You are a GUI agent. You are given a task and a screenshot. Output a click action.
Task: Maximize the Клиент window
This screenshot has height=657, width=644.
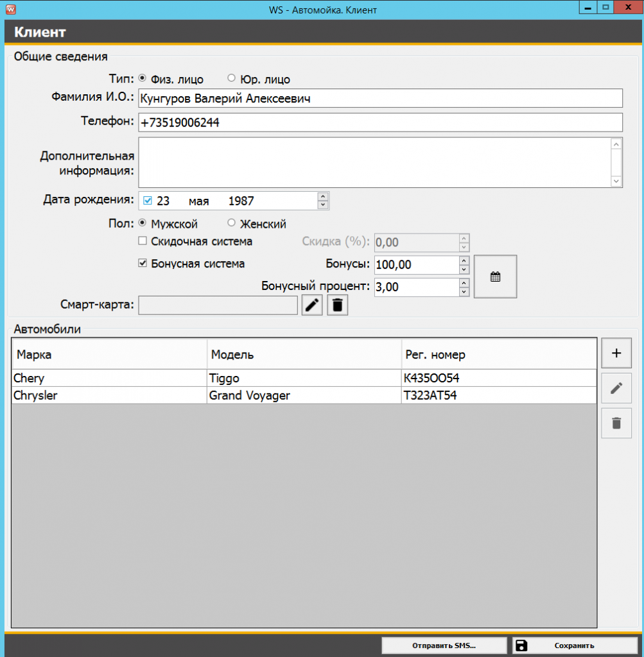coord(605,8)
